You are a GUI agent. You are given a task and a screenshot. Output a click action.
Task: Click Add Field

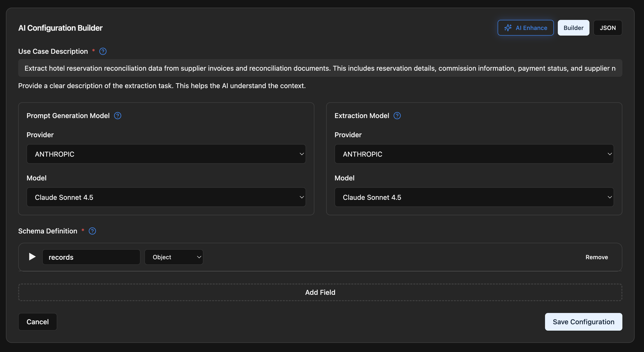click(320, 292)
